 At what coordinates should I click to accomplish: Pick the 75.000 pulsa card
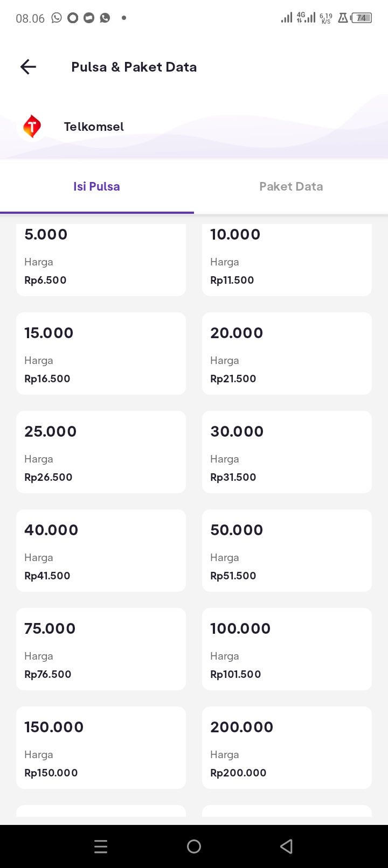pos(101,649)
